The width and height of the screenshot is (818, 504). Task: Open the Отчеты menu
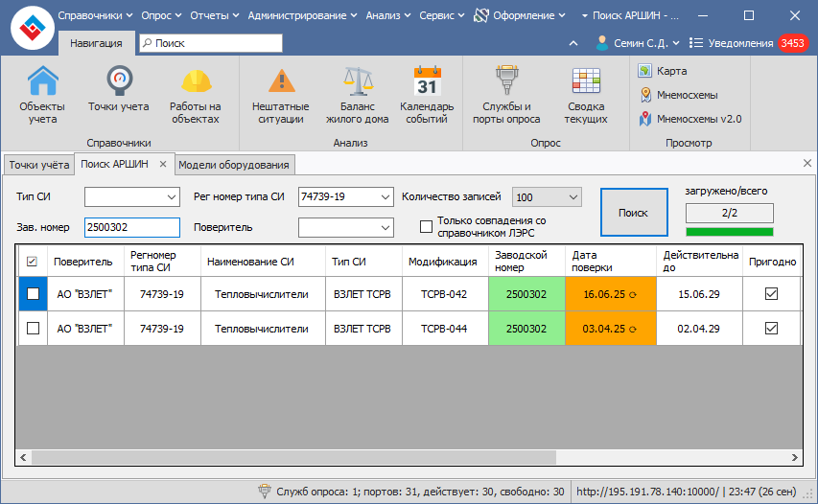[215, 15]
